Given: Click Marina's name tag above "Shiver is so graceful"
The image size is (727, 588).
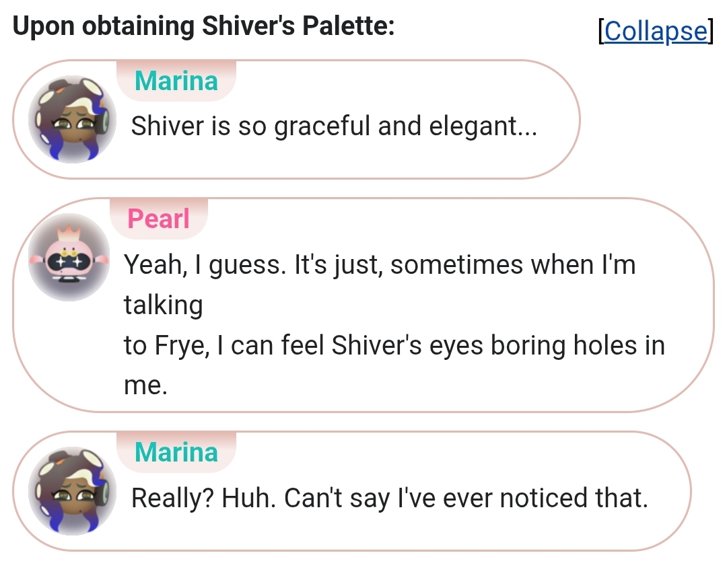Looking at the screenshot, I should click(x=176, y=81).
